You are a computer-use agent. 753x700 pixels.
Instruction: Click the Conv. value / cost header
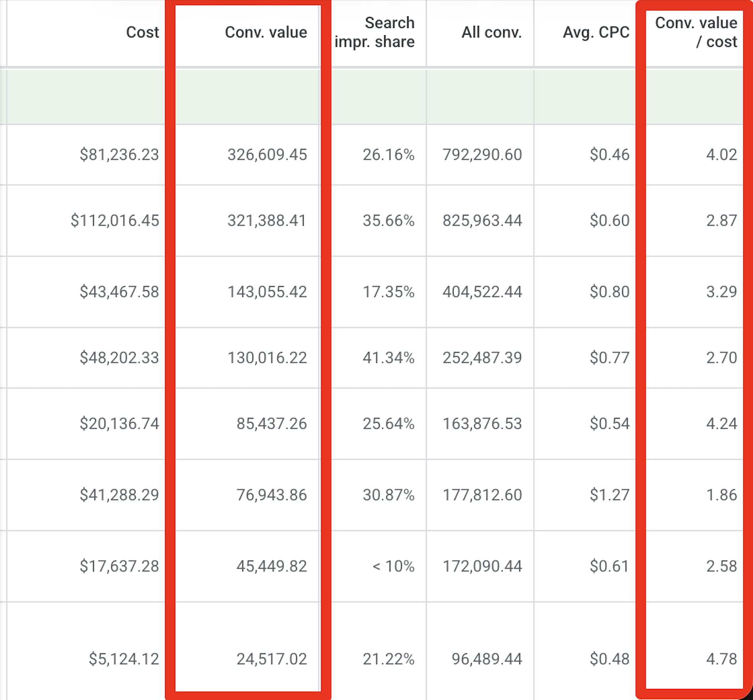tap(696, 32)
